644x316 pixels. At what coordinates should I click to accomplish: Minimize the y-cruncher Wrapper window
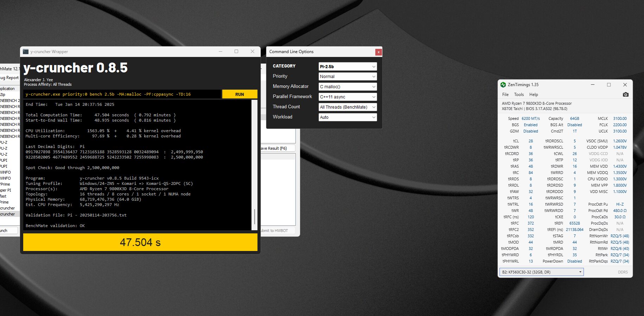221,51
